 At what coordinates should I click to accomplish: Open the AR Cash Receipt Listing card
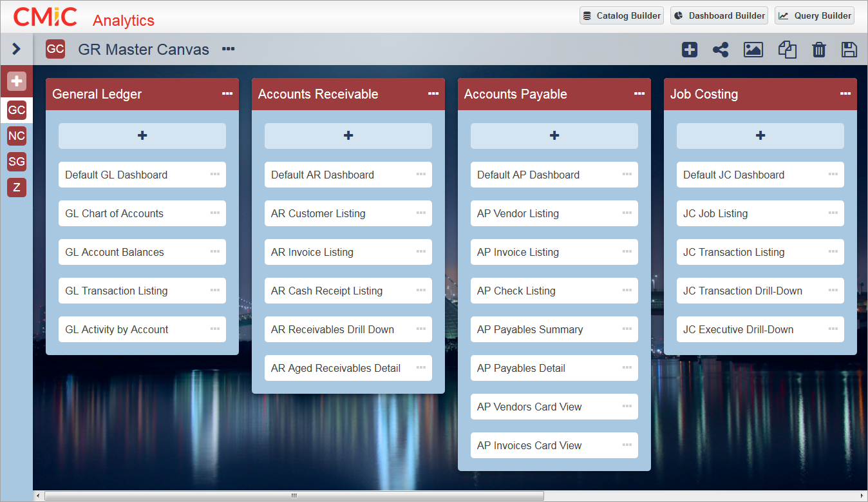[348, 291]
